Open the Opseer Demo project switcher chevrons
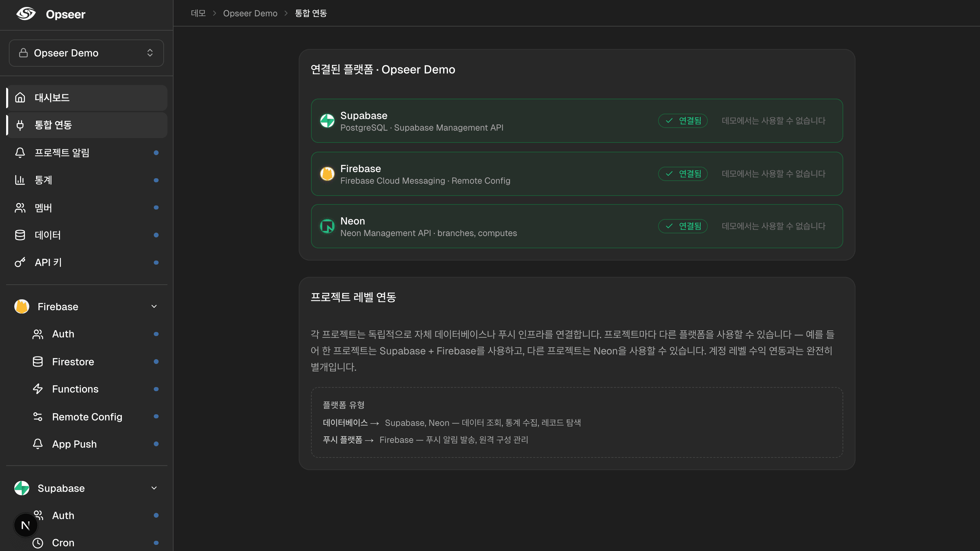Viewport: 980px width, 551px height. point(150,53)
